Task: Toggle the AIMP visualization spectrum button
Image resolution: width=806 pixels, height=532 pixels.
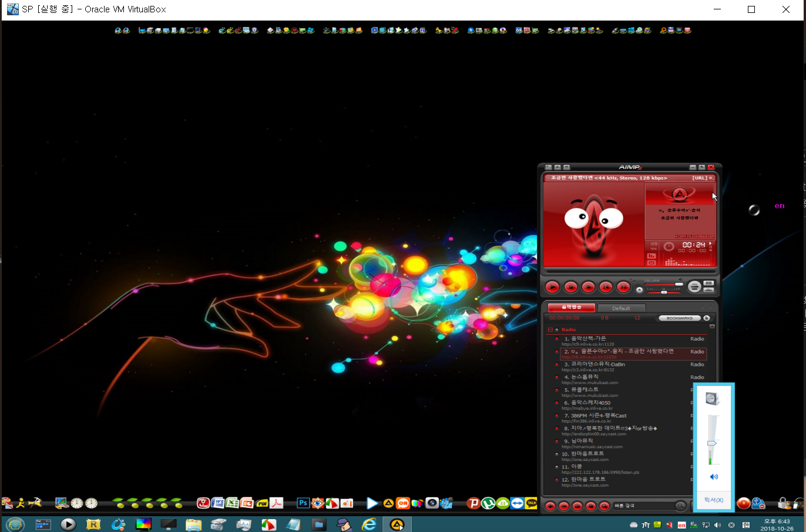Action: click(708, 289)
